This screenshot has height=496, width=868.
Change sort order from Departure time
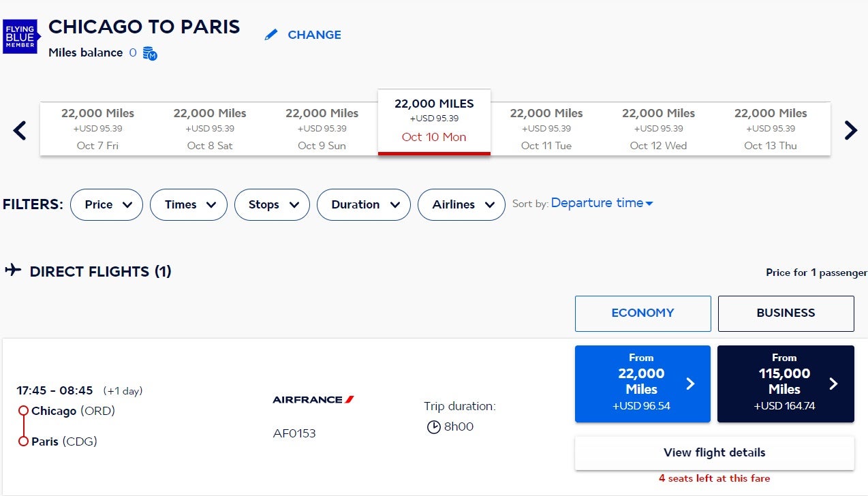(602, 203)
